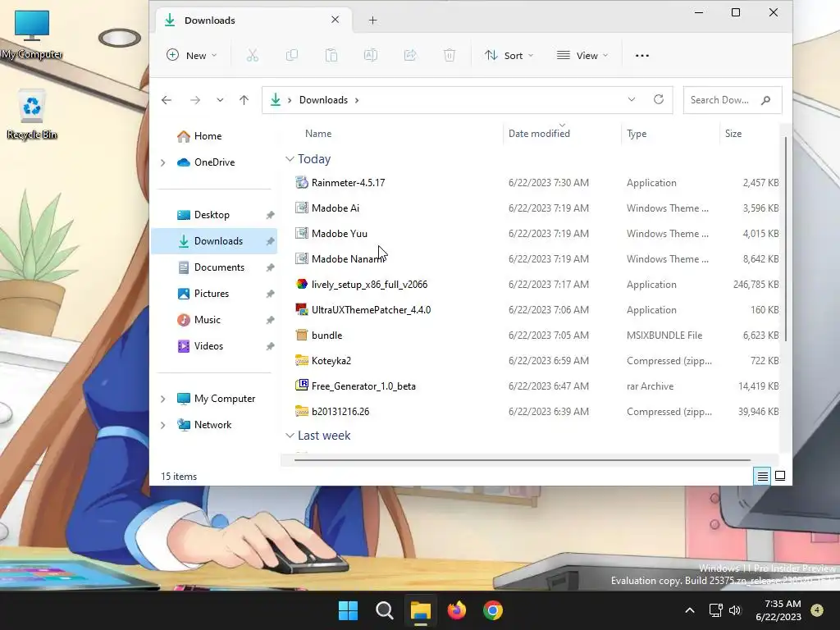Go up one folder level arrow

pos(244,100)
